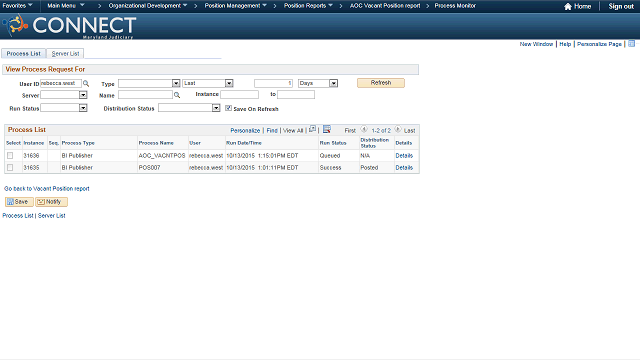Open the Server dropdown
Viewport: 640px width, 360px height.
pyautogui.click(x=83, y=95)
